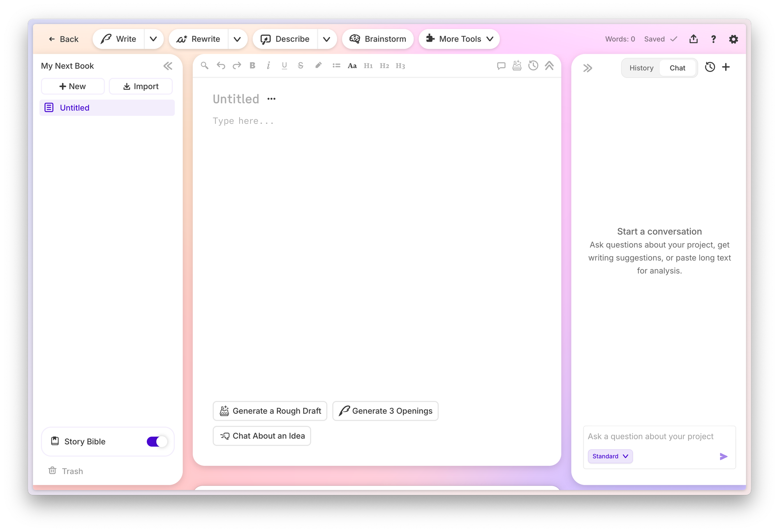The width and height of the screenshot is (779, 532).
Task: Open the More Tools dropdown
Action: coord(459,39)
